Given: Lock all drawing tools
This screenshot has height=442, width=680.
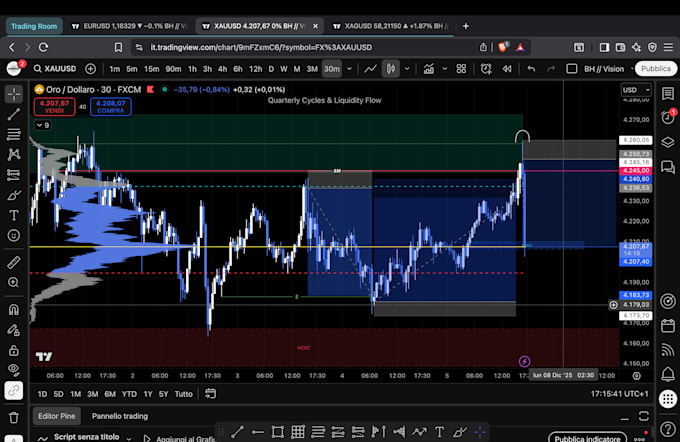Looking at the screenshot, I should click(x=14, y=350).
